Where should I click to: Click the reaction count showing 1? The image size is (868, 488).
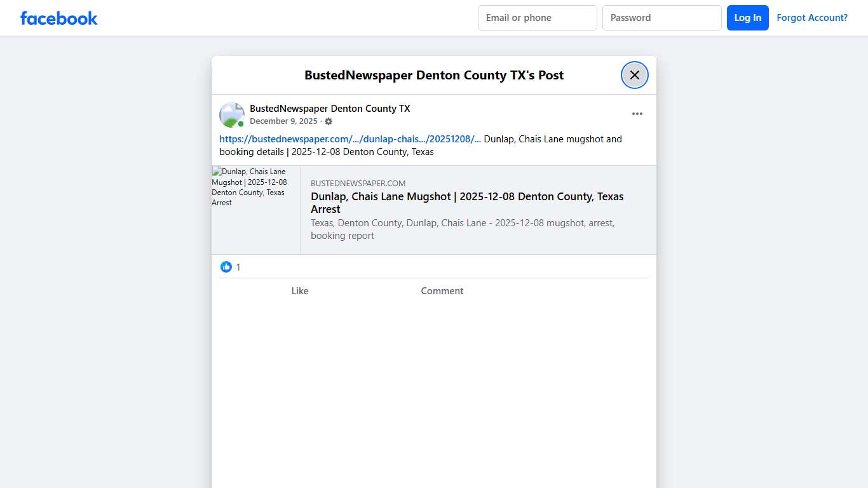pyautogui.click(x=238, y=267)
